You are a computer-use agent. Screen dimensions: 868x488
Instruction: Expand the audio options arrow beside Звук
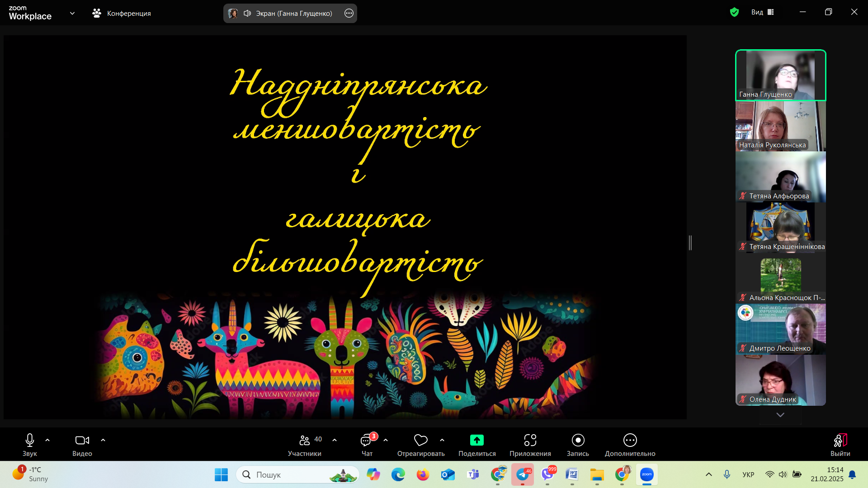coord(47,440)
